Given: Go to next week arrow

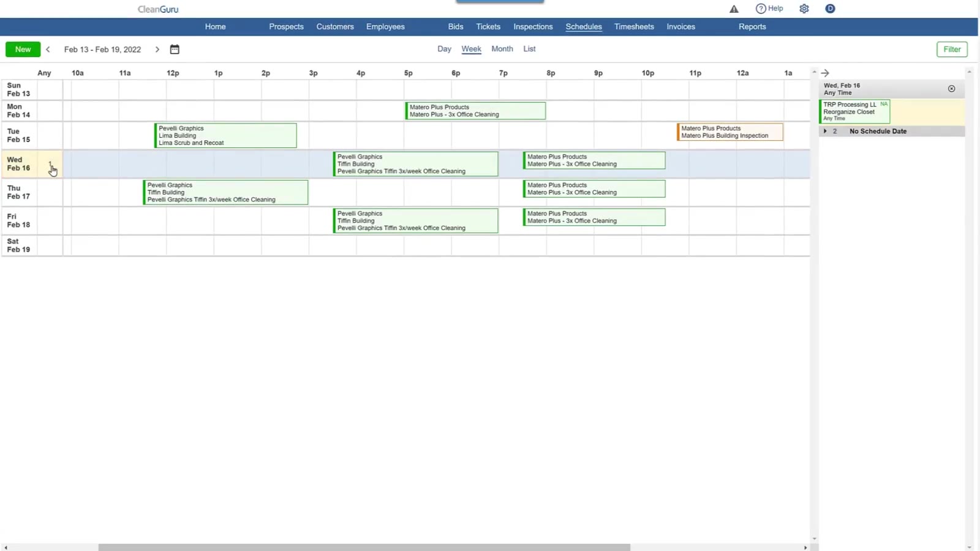Looking at the screenshot, I should 157,50.
